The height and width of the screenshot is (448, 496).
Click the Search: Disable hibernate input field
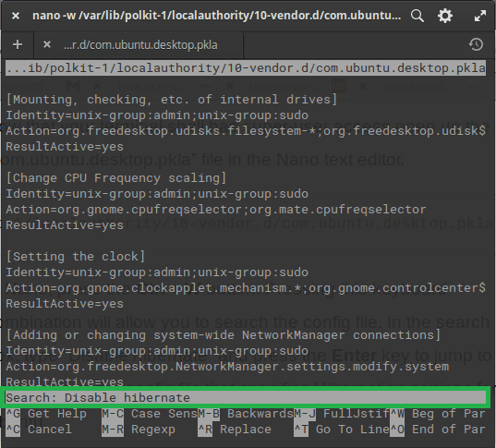(246, 398)
